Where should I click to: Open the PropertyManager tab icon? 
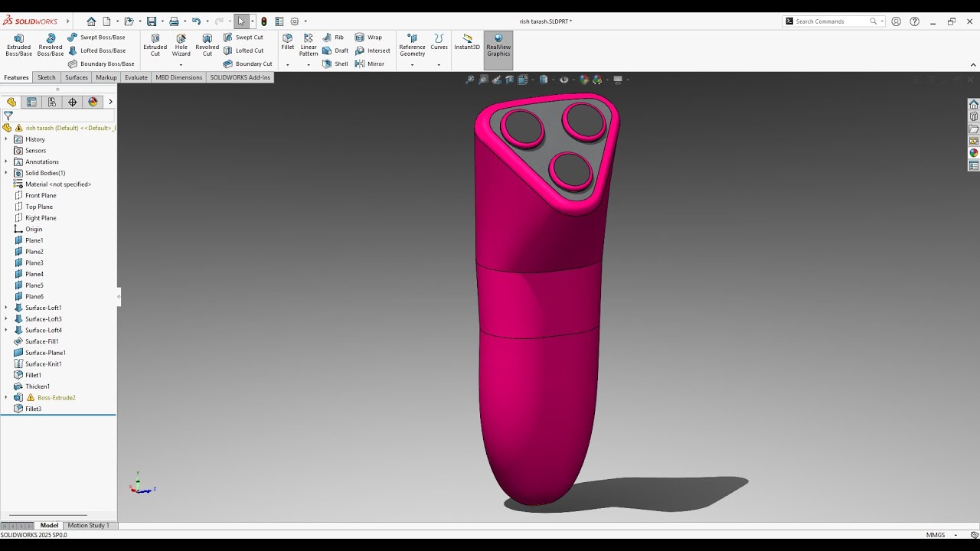(31, 102)
